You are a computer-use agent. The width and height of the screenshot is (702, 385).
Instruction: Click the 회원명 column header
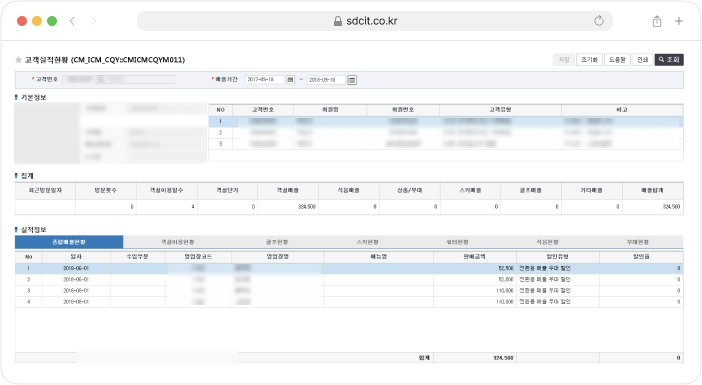[x=330, y=110]
